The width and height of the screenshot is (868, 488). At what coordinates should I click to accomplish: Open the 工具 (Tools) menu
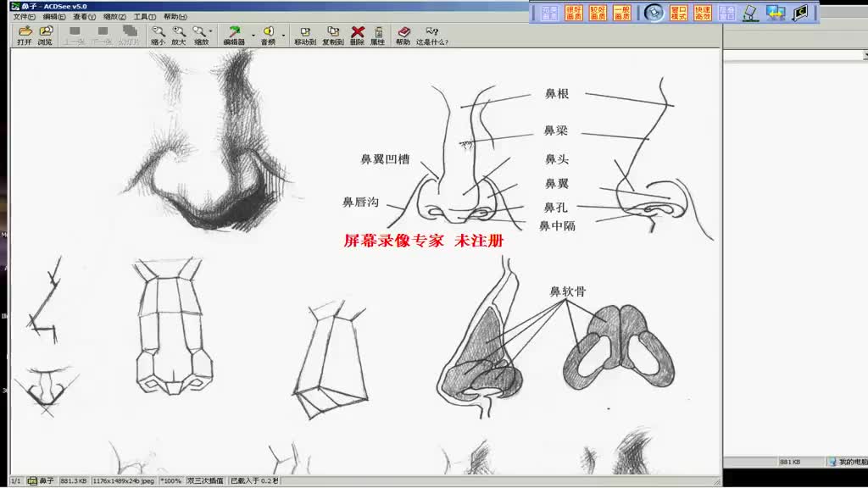(144, 17)
